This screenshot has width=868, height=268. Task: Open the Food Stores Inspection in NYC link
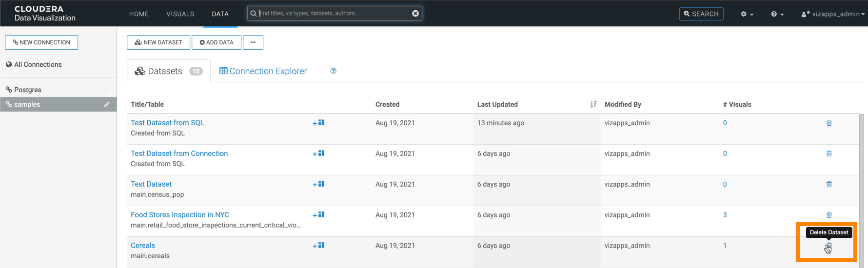(180, 215)
